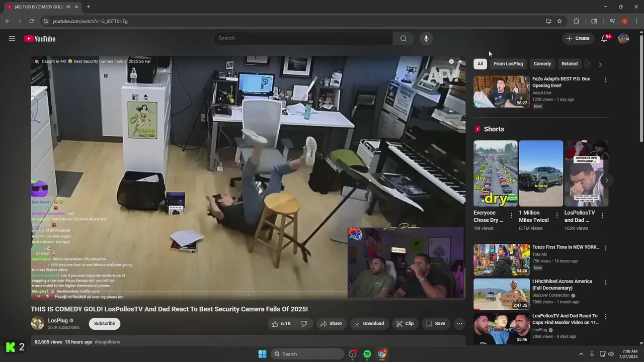Image resolution: width=644 pixels, height=362 pixels.
Task: Focus the YouTube search field
Action: point(303,39)
